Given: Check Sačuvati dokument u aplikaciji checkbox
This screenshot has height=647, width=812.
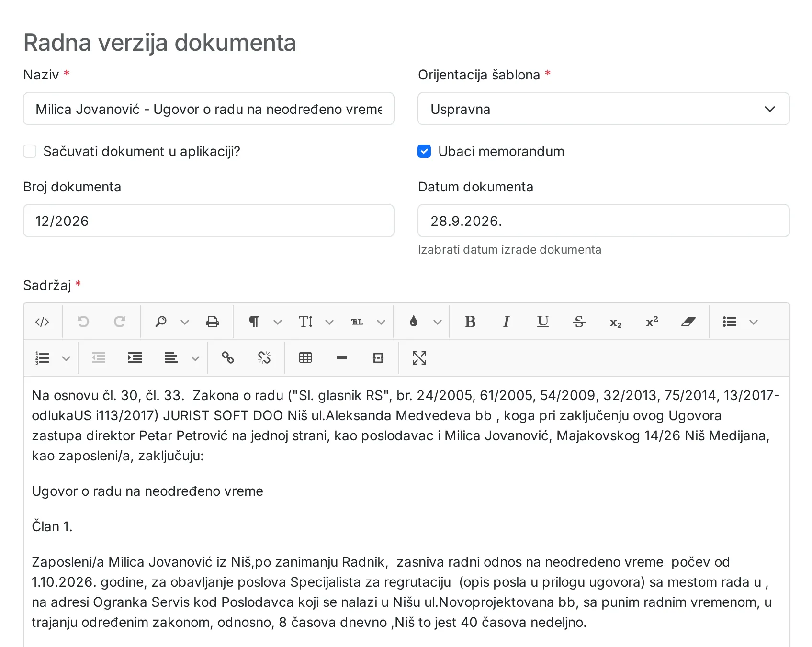Looking at the screenshot, I should (30, 151).
